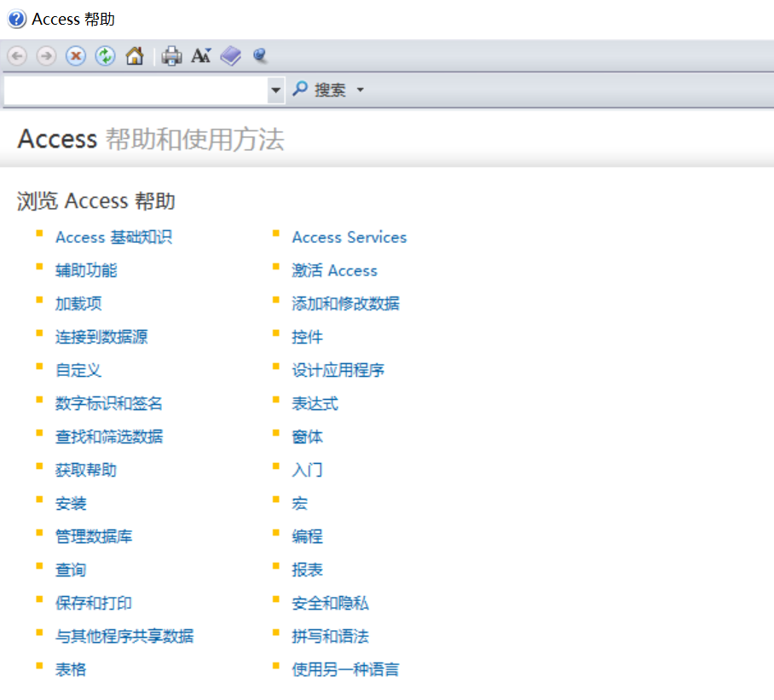
Task: Open the 查询 link
Action: coord(71,570)
